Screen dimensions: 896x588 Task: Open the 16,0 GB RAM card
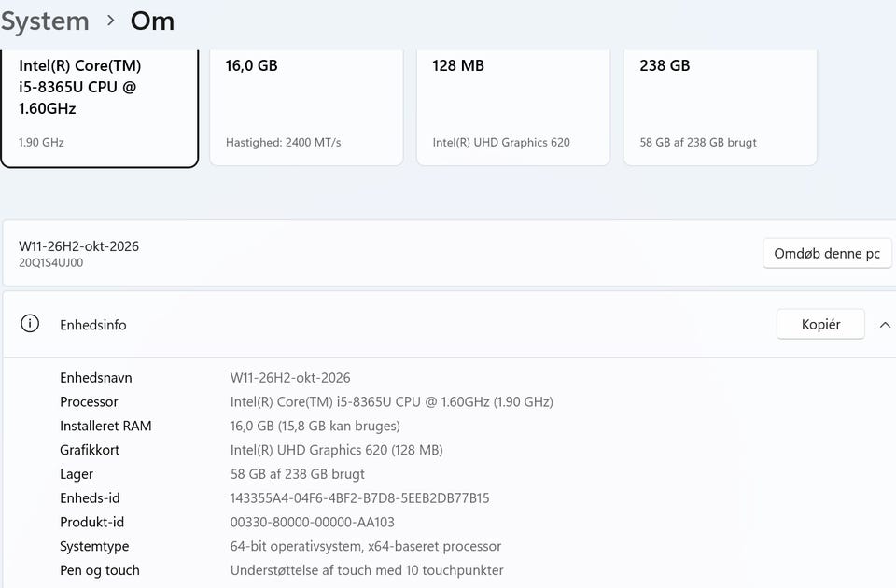[306, 107]
